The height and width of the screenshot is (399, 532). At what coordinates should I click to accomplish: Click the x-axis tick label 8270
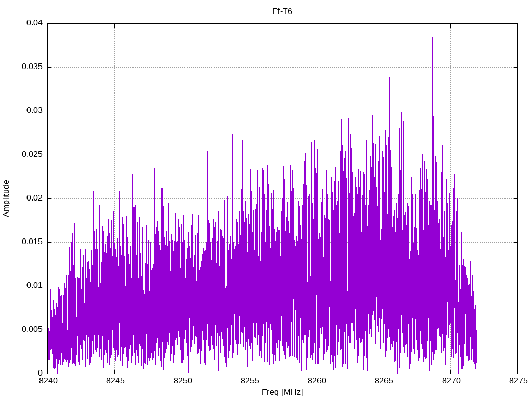451,381
